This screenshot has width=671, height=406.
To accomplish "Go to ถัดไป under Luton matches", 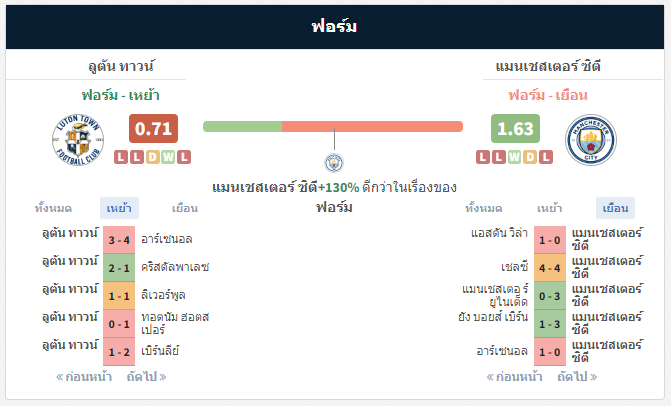I will tap(146, 376).
